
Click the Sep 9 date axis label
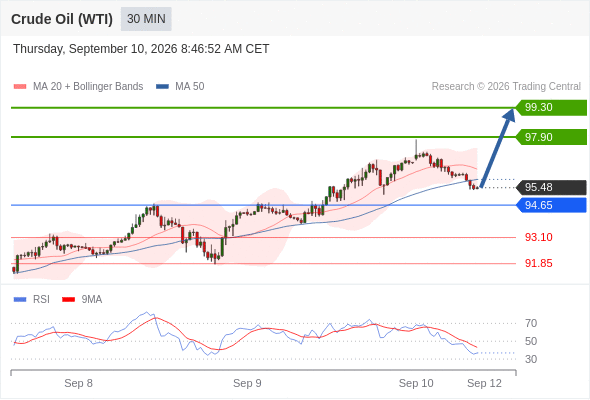(247, 383)
